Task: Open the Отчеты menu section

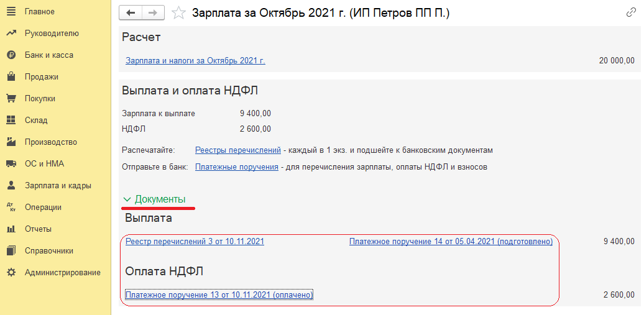Action: (38, 229)
